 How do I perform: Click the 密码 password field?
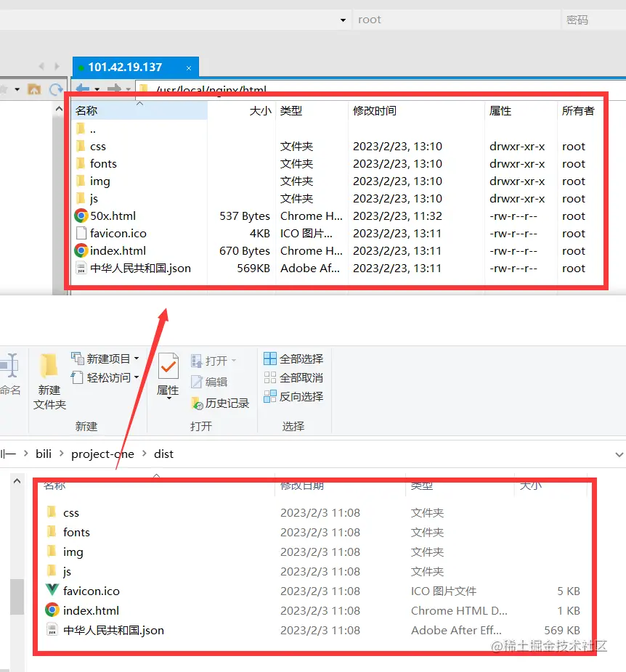(594, 20)
